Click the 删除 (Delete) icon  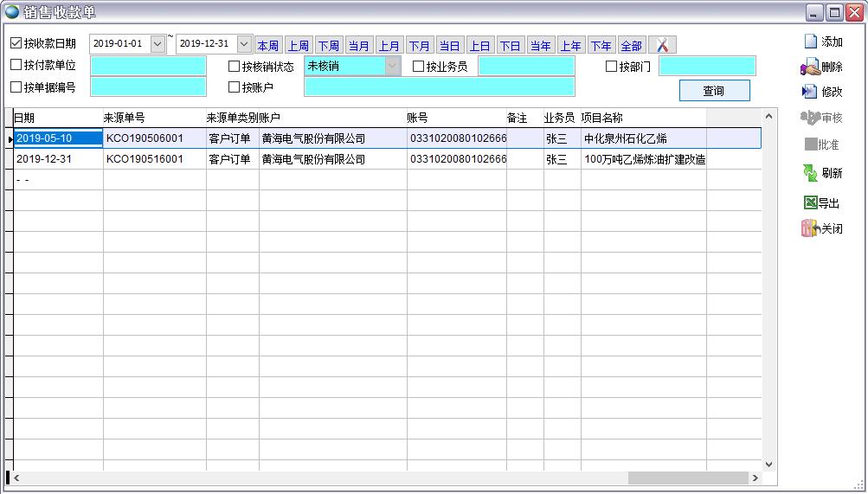pos(811,67)
